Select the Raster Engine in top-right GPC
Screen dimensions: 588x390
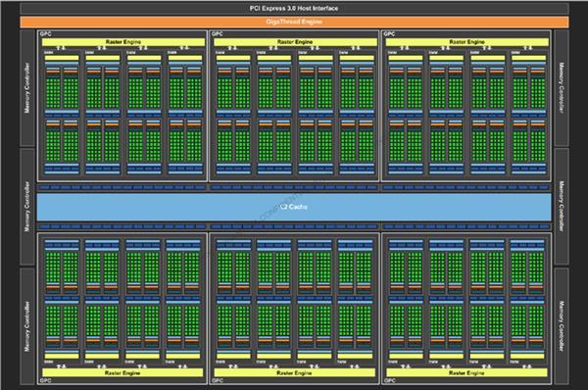[466, 42]
